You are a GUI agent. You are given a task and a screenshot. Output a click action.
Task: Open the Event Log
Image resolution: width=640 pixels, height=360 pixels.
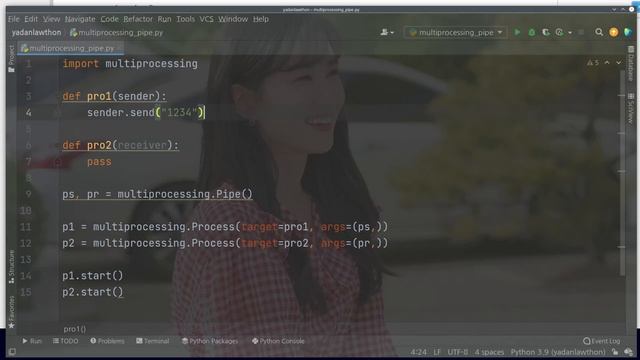pyautogui.click(x=602, y=341)
